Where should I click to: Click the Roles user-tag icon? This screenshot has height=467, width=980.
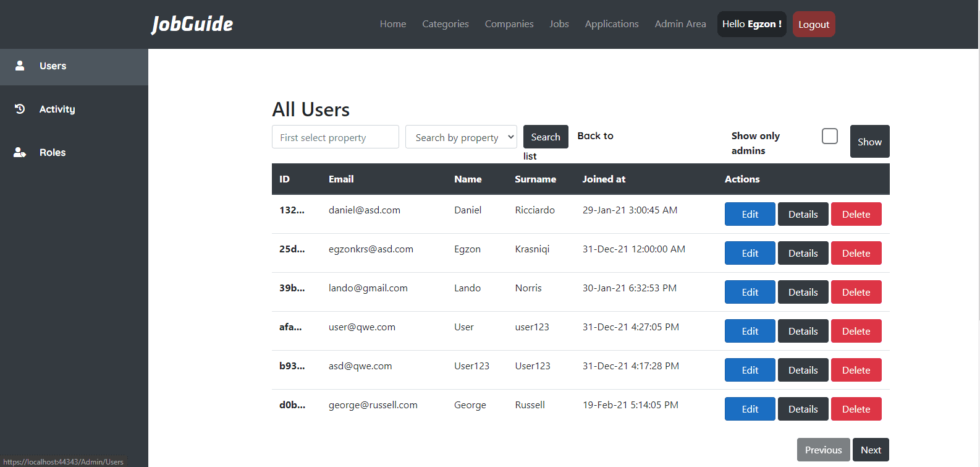(20, 152)
